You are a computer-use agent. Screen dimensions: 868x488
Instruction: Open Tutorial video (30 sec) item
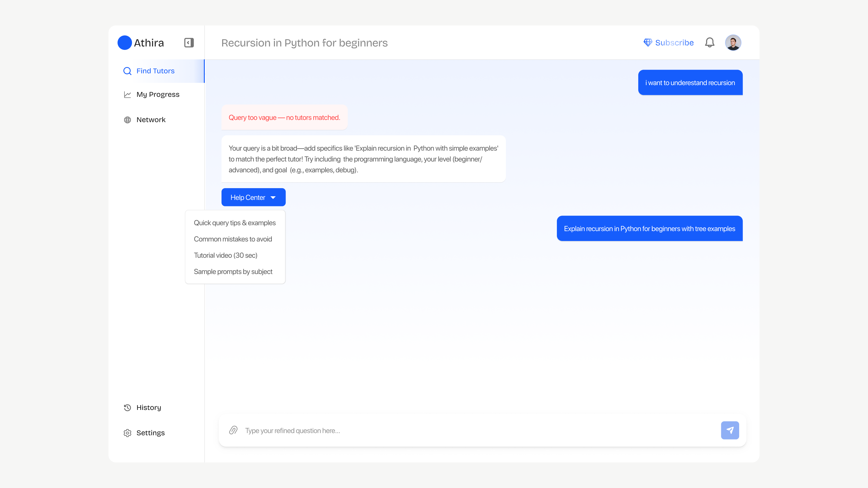point(225,255)
